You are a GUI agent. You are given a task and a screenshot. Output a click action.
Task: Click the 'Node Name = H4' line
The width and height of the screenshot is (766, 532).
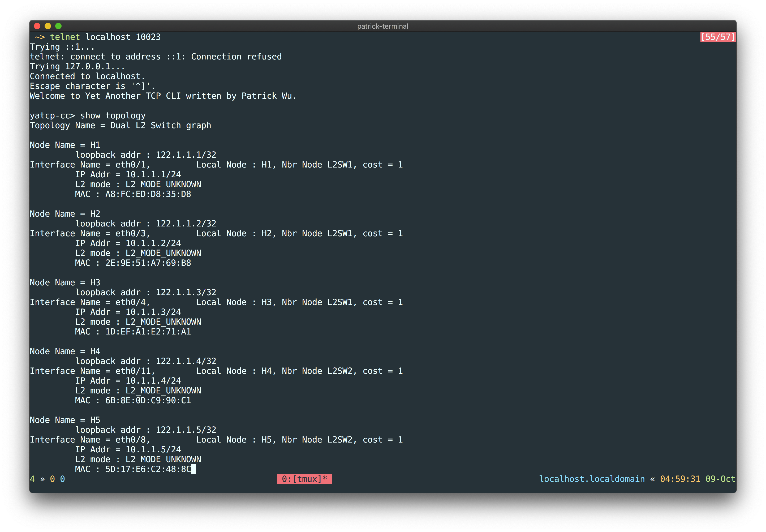click(x=65, y=351)
